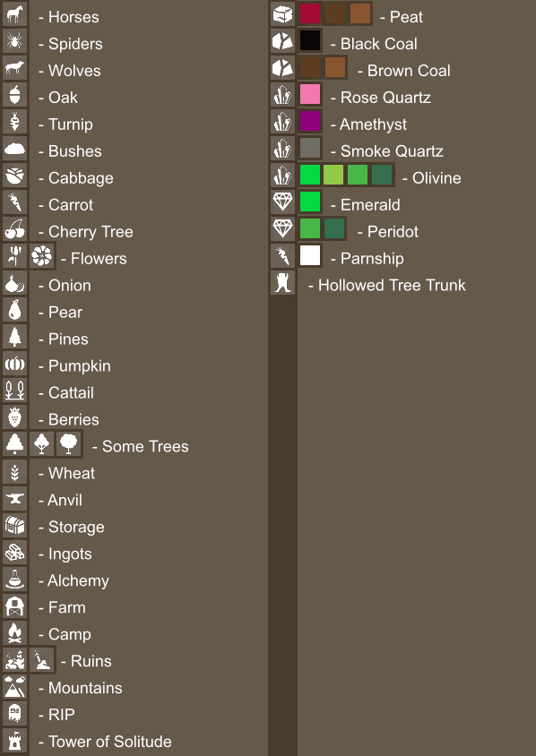Select the Spiders icon
Screen dimensions: 536x756
14,41
